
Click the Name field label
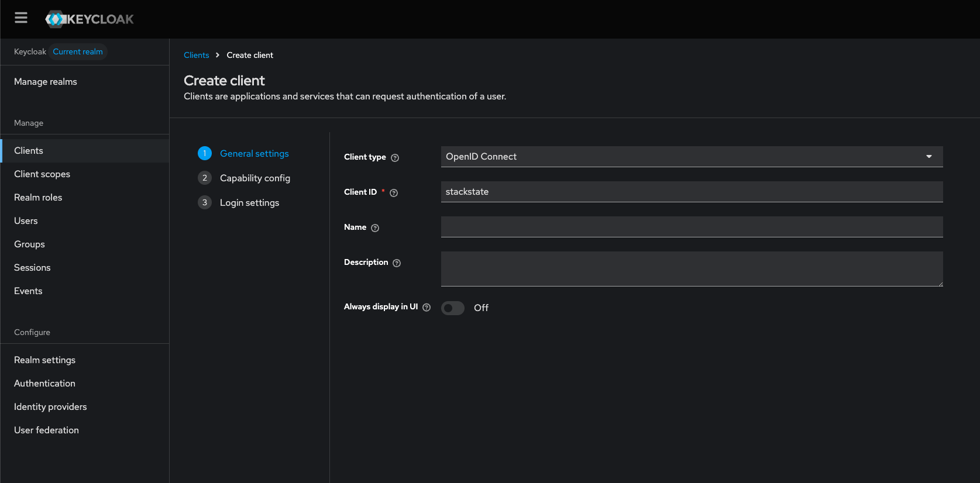click(x=355, y=227)
